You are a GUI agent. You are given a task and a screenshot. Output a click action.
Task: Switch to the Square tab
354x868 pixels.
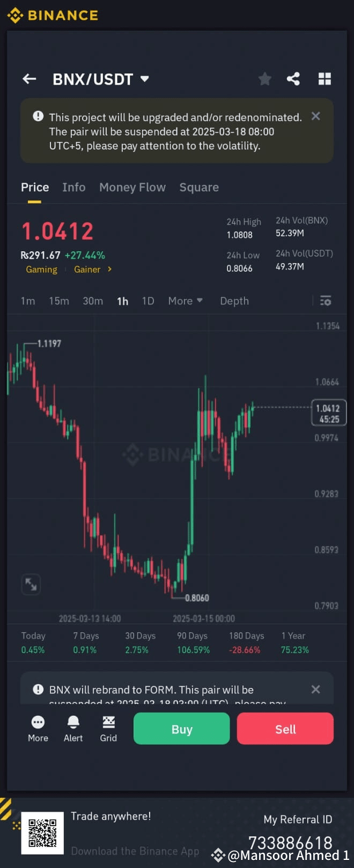pyautogui.click(x=199, y=187)
